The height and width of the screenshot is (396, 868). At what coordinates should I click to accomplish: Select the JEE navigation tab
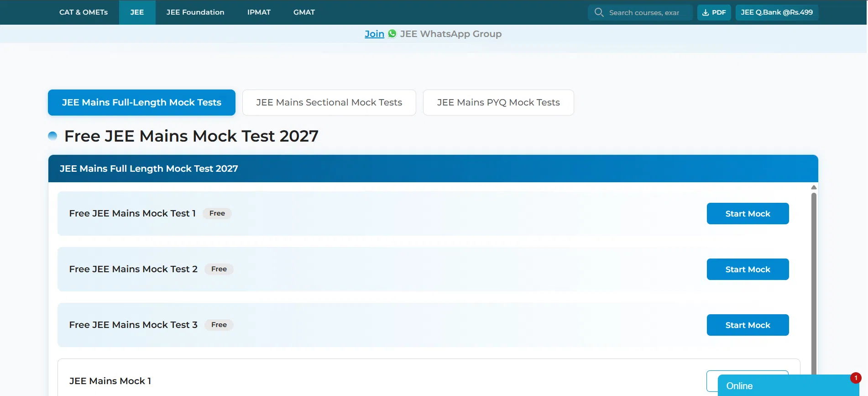(x=137, y=12)
